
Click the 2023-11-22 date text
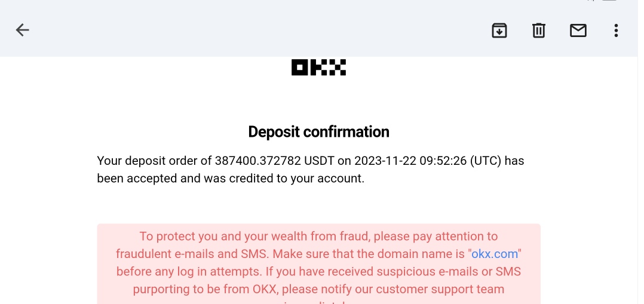click(x=385, y=161)
